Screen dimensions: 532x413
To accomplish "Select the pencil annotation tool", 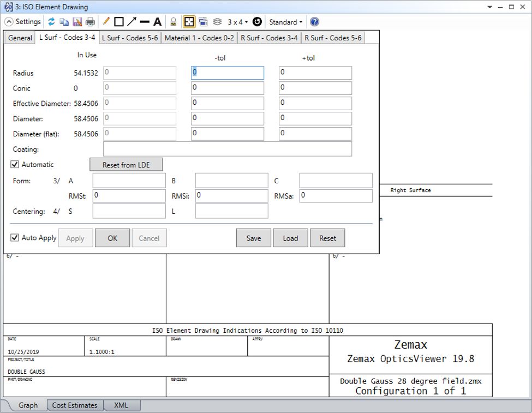I will pyautogui.click(x=106, y=22).
